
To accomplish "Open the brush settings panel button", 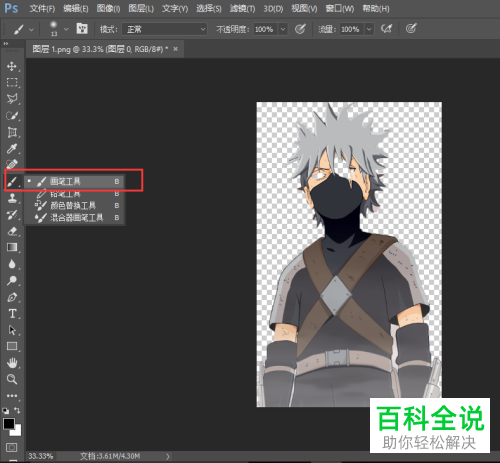I will tap(82, 29).
